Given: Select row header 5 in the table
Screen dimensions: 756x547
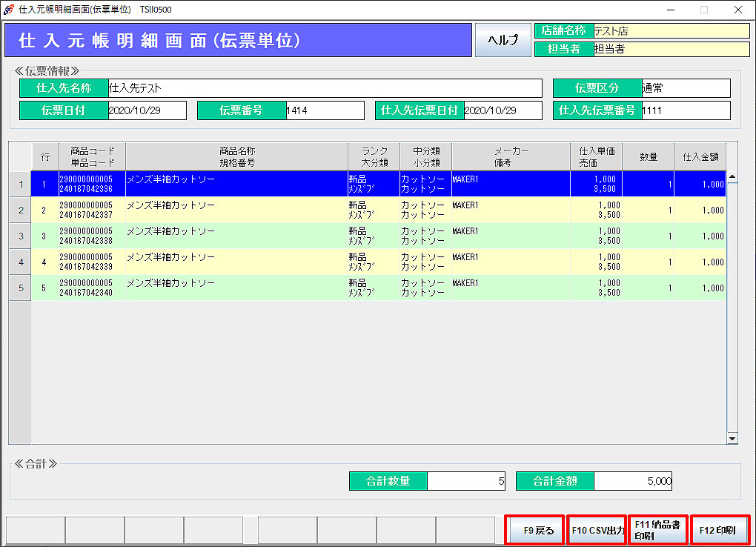Looking at the screenshot, I should (x=20, y=288).
